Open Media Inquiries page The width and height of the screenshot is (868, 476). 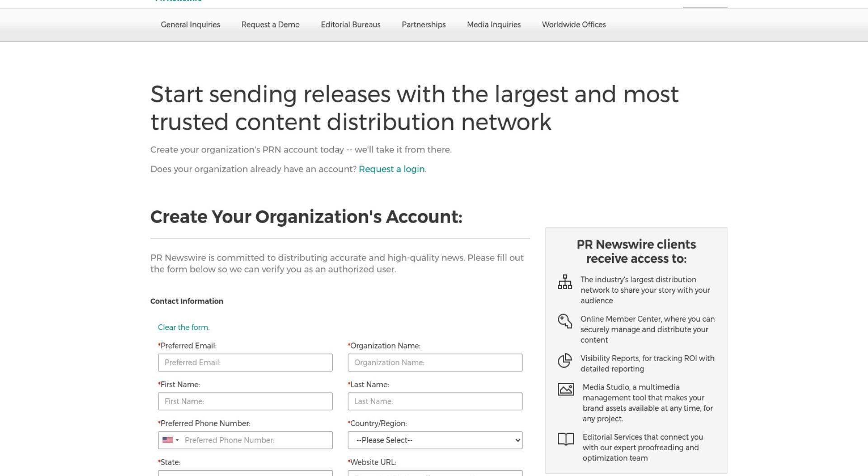[x=494, y=25]
